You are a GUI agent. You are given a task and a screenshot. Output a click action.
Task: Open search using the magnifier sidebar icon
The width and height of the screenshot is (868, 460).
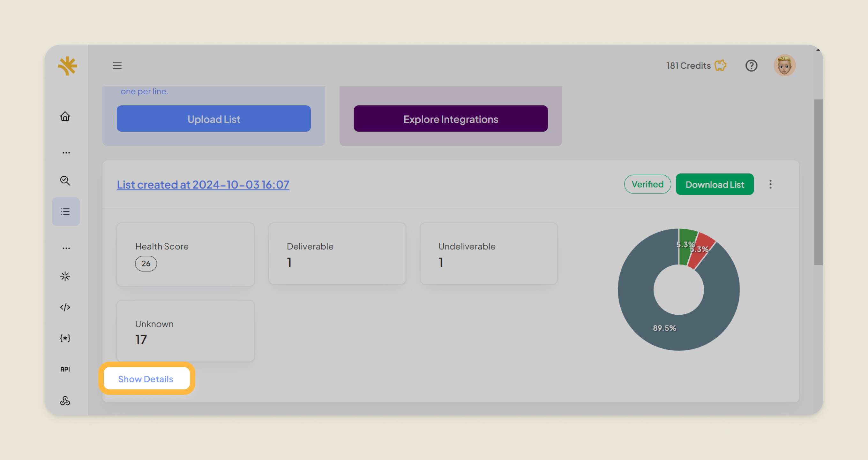coord(65,181)
